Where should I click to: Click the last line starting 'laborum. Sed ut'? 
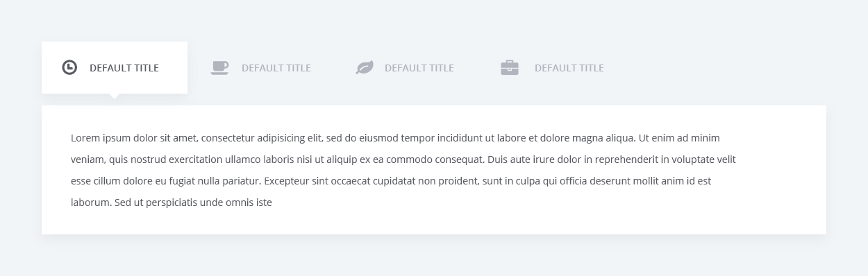tap(172, 202)
